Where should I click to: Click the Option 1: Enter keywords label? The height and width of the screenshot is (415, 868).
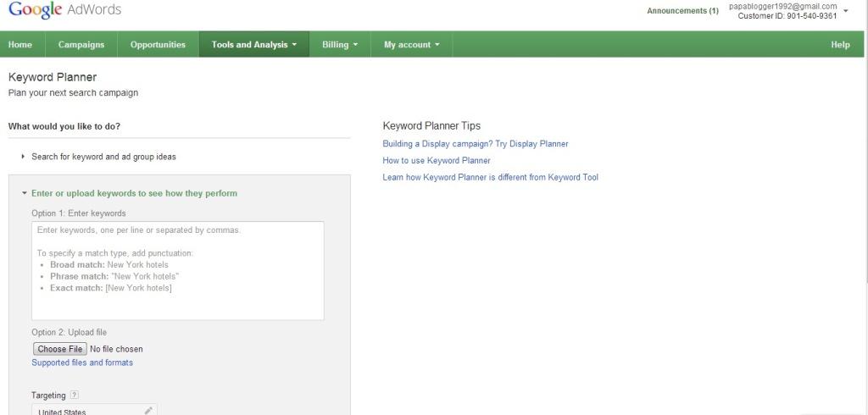pyautogui.click(x=79, y=213)
